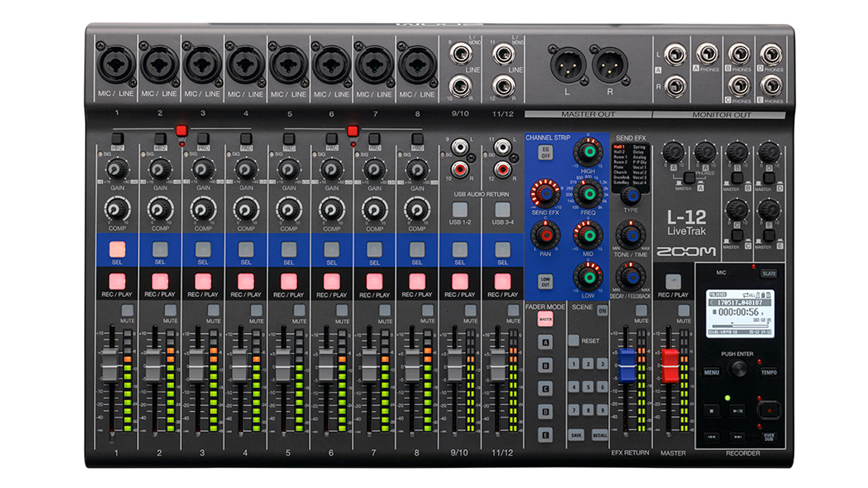Toggle the PAD switch on channel 8
The image size is (868, 488).
pyautogui.click(x=417, y=138)
